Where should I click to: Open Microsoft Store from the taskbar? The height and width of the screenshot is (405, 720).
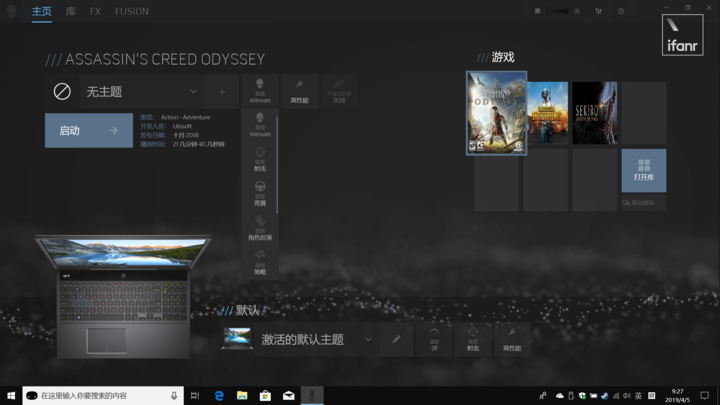[x=265, y=395]
